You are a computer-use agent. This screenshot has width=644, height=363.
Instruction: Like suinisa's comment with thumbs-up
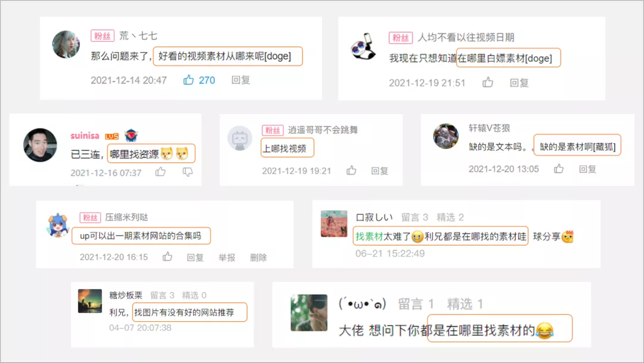(160, 172)
